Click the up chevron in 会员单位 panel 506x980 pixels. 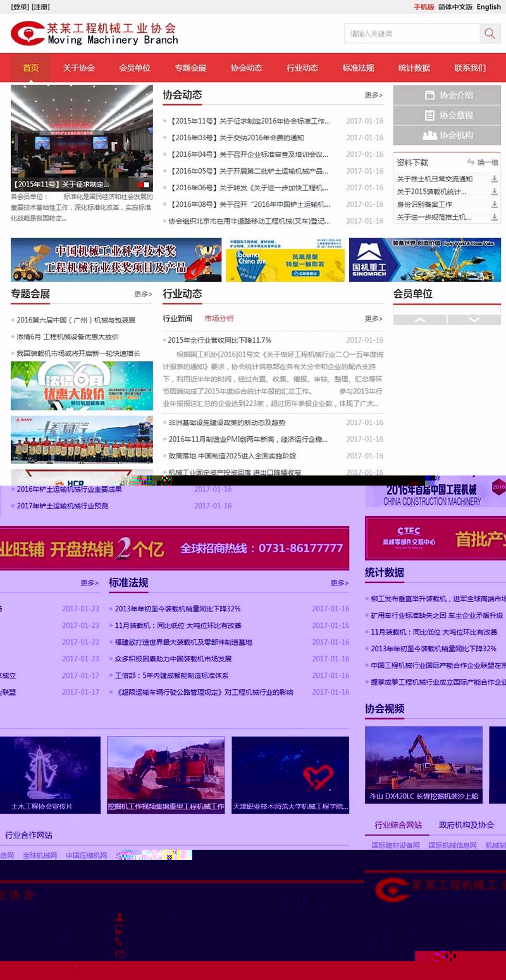tap(419, 321)
